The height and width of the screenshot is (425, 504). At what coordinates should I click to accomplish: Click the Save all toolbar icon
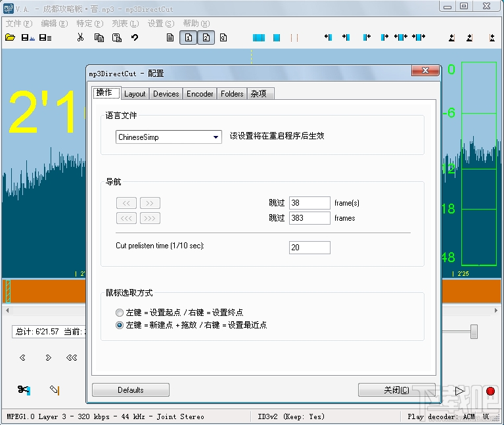[x=45, y=37]
